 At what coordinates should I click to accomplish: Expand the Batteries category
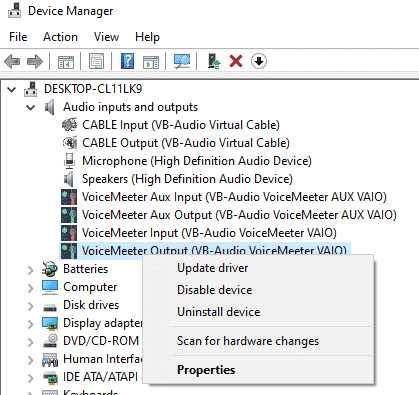coord(31,270)
